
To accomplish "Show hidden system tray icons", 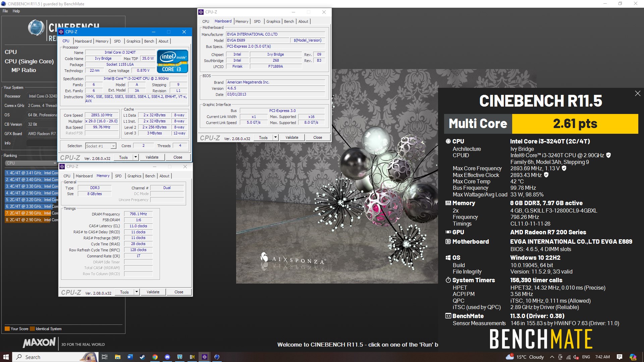I will pyautogui.click(x=552, y=357).
